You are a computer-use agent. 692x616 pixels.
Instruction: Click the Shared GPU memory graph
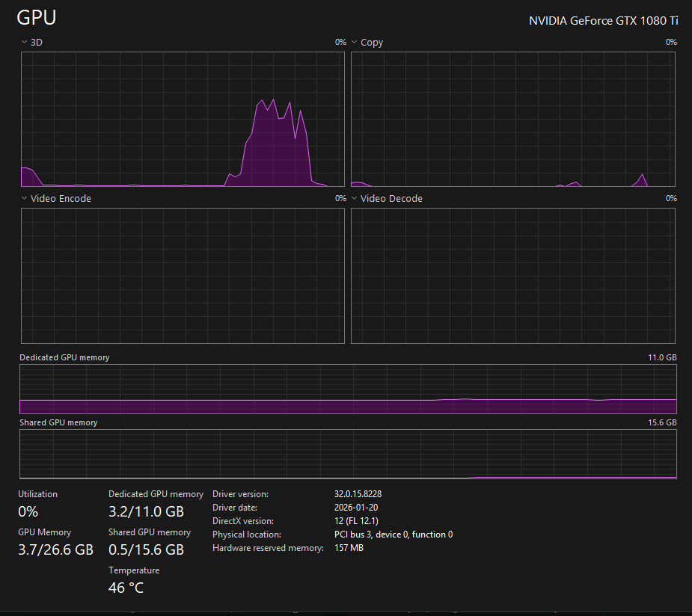pos(348,455)
